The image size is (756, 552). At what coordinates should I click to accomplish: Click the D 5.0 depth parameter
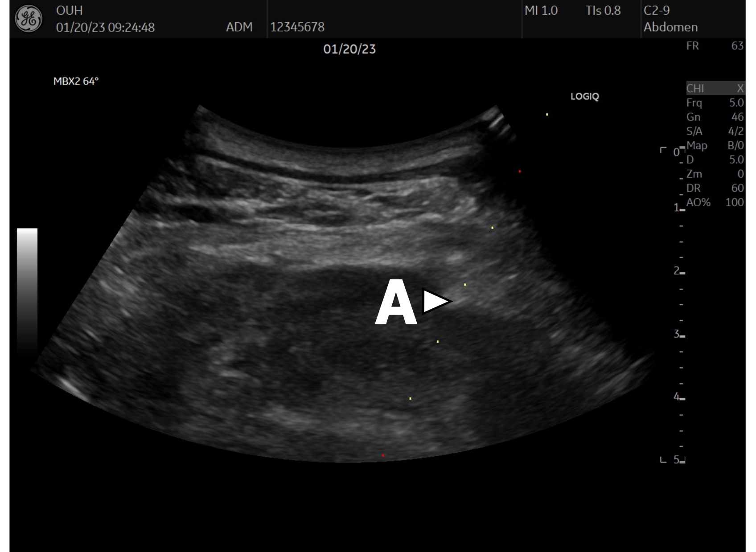click(x=715, y=160)
